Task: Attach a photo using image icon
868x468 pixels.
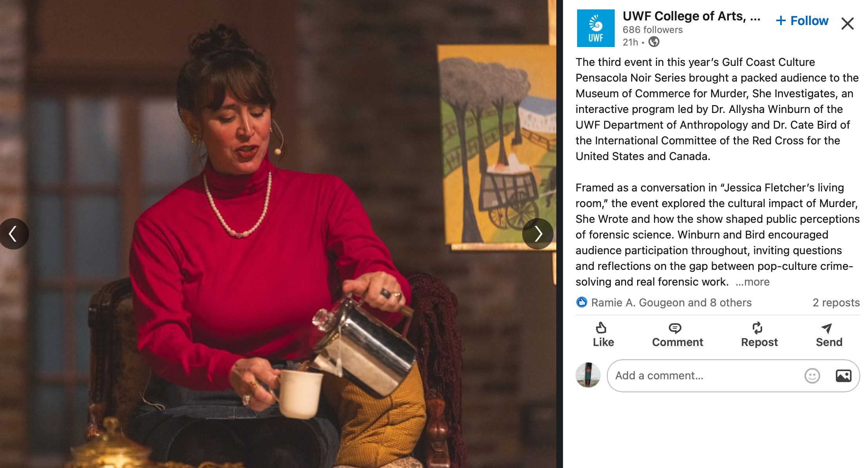Action: coord(843,376)
